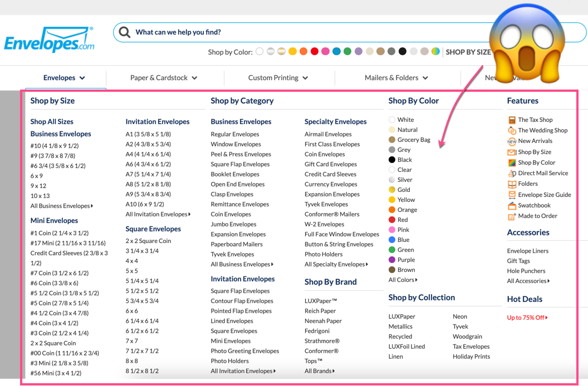The width and height of the screenshot is (588, 386).
Task: Open Gift Tags accessory
Action: 518,261
